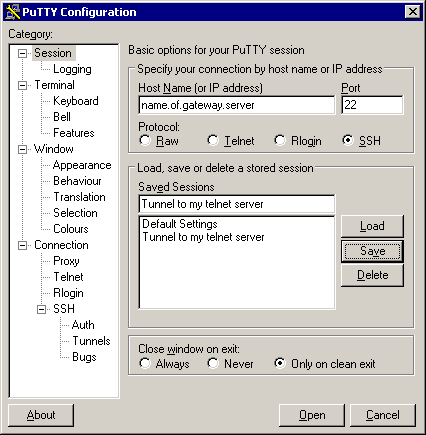
Task: Collapse the SSH subtree node
Action: coord(41,309)
